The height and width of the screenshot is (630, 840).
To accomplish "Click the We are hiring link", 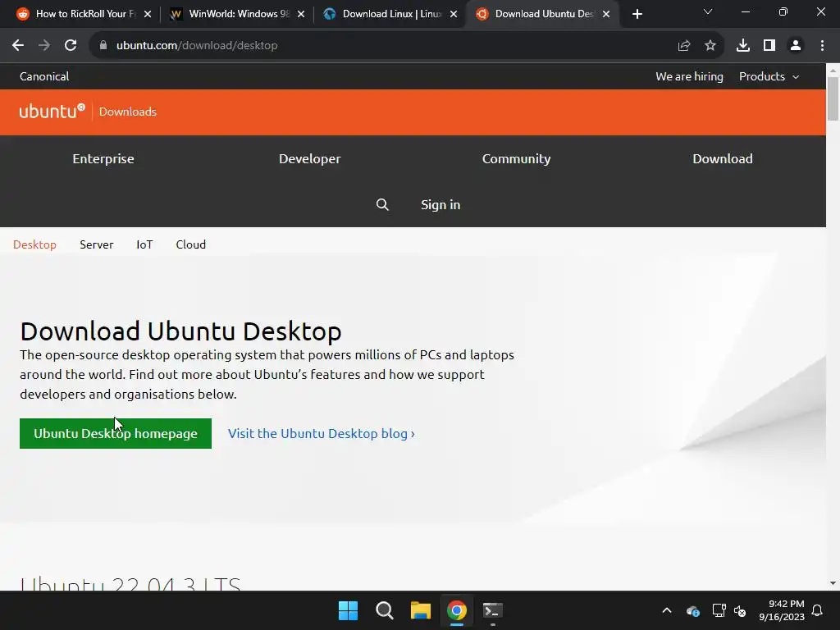I will (x=689, y=76).
